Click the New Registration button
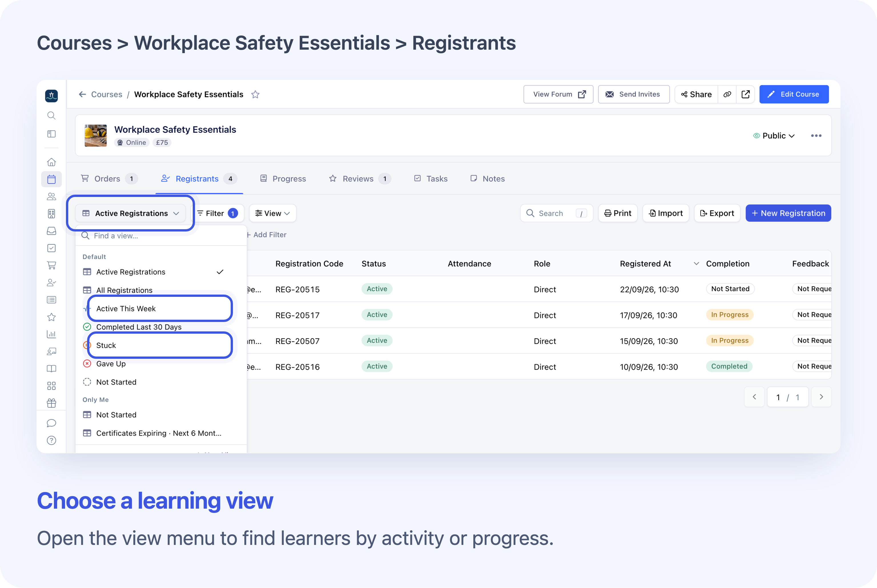Viewport: 877px width, 588px height. [x=788, y=214]
